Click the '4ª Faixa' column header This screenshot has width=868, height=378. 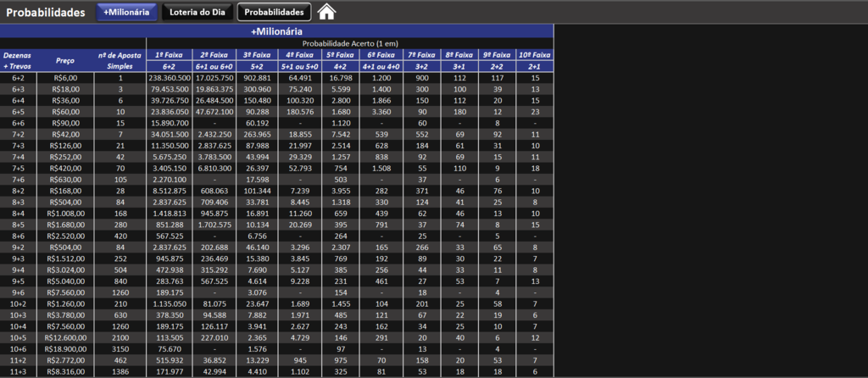[x=299, y=55]
